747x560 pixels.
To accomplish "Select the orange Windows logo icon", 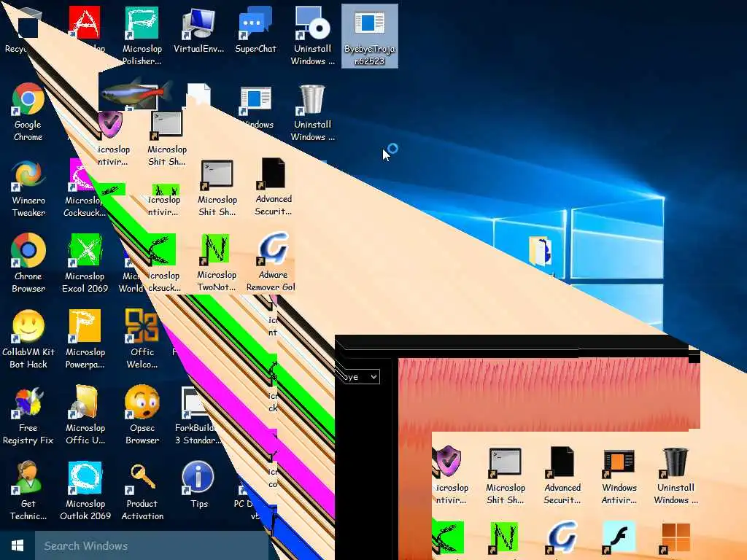I will [676, 538].
